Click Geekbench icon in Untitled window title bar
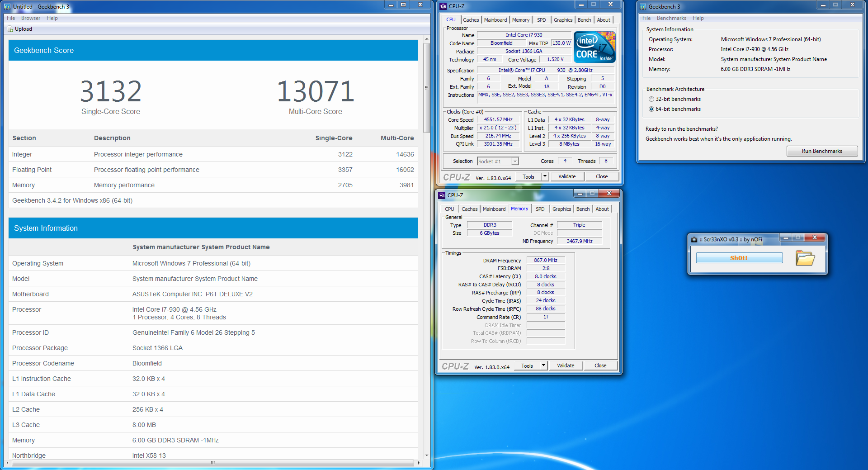Viewport: 868px width, 470px height. (x=7, y=7)
